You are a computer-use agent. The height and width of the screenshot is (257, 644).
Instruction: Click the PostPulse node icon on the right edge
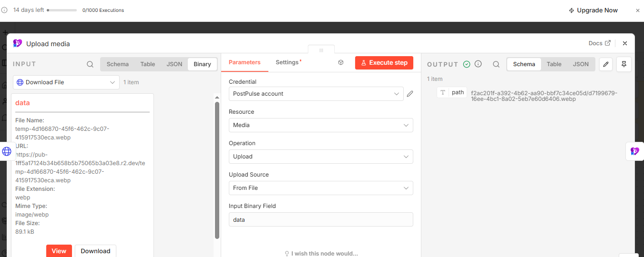[634, 151]
